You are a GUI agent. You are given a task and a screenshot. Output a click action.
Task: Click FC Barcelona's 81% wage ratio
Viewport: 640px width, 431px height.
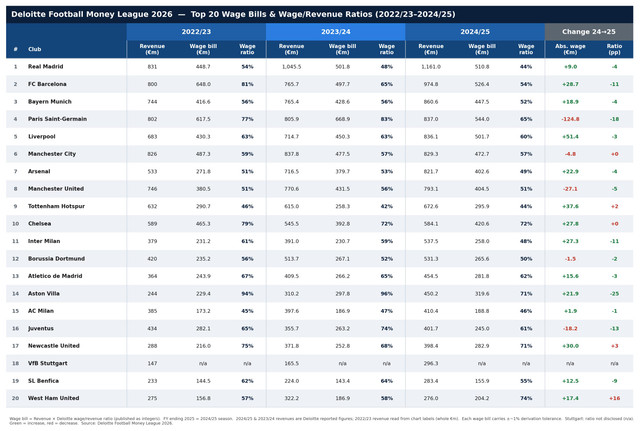click(x=247, y=84)
